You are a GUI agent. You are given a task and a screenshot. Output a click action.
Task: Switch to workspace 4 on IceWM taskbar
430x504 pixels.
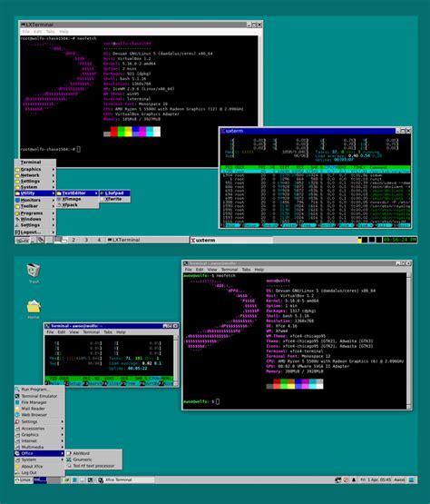[x=99, y=240]
